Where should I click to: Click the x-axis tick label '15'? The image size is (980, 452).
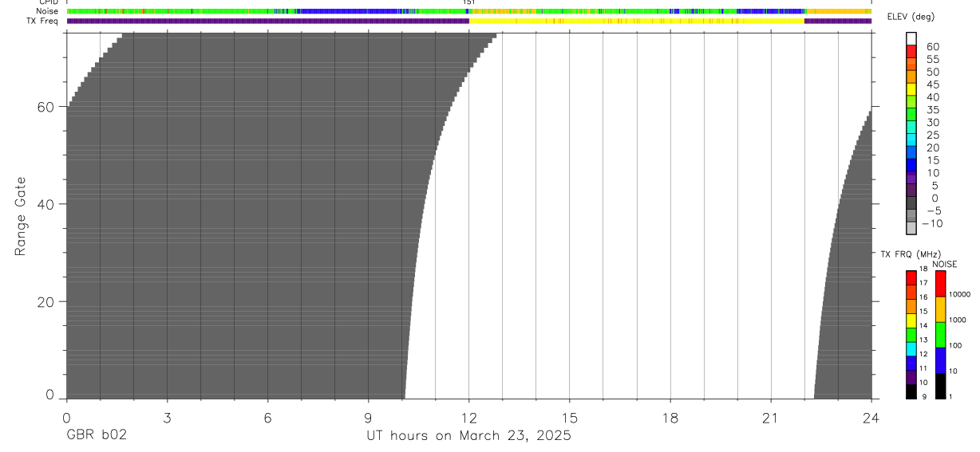[x=570, y=418]
